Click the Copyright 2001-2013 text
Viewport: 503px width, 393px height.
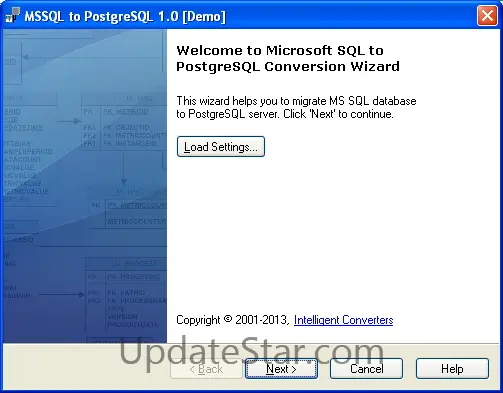[232, 320]
